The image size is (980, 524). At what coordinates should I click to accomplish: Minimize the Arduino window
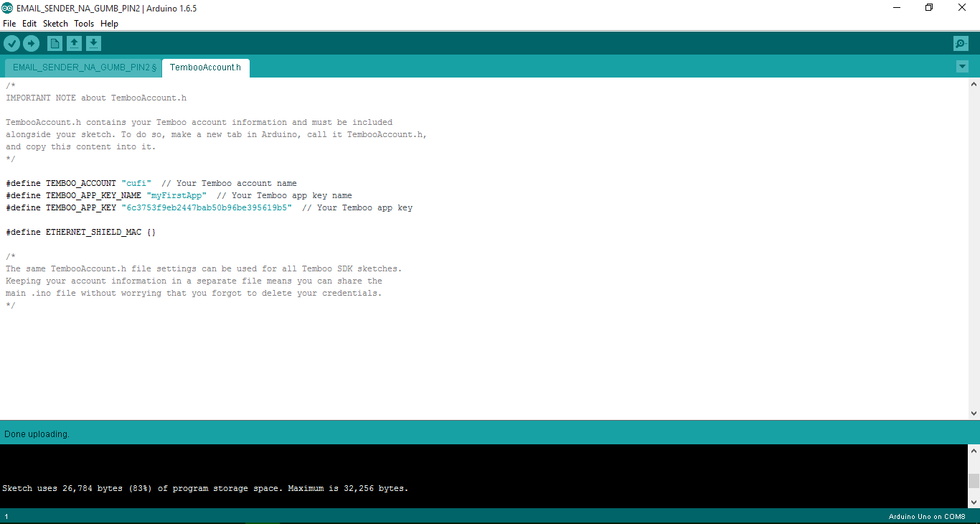pyautogui.click(x=897, y=8)
